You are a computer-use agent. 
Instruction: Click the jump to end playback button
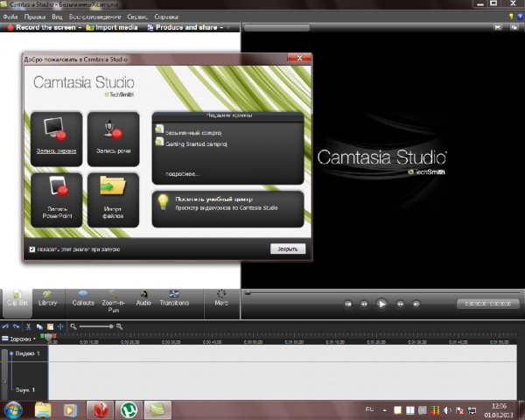[416, 304]
